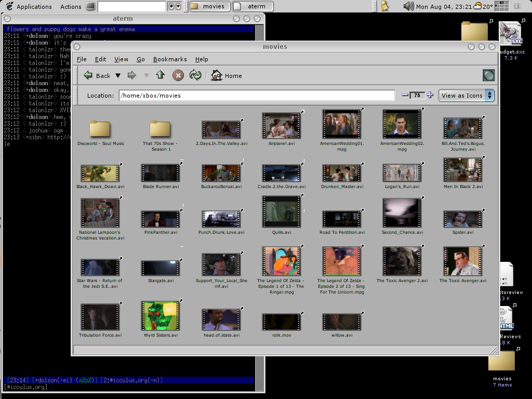Zoom in with the plus icon
The width and height of the screenshot is (532, 399).
(430, 96)
